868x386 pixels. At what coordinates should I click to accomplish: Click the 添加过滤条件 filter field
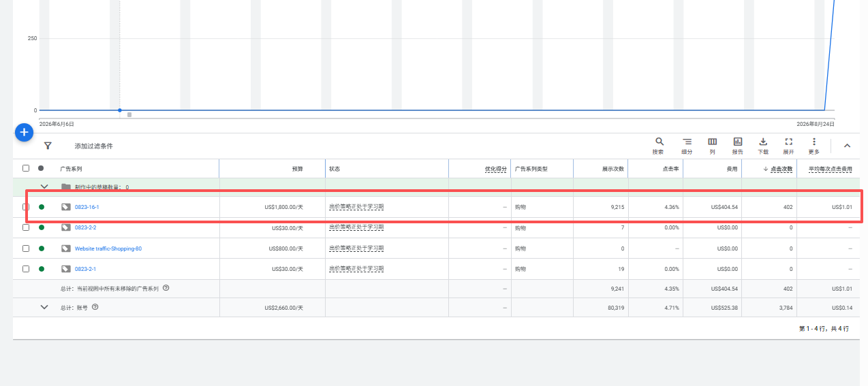click(x=94, y=146)
